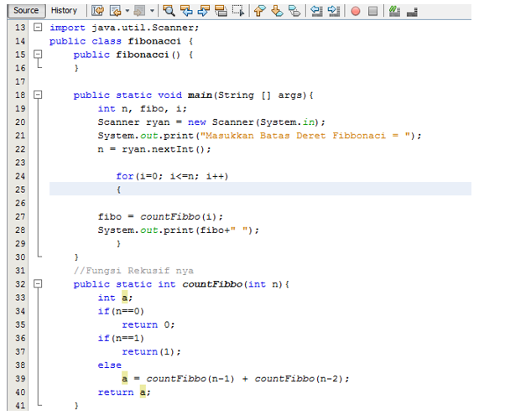Viewport: 505px width, 420px height.
Task: Click the Uncomment code icon
Action: (412, 12)
